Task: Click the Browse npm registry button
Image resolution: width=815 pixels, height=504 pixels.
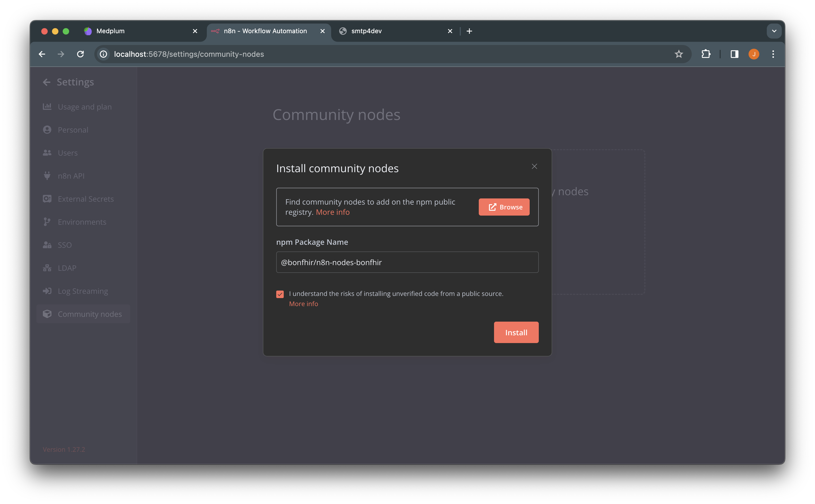Action: click(505, 206)
